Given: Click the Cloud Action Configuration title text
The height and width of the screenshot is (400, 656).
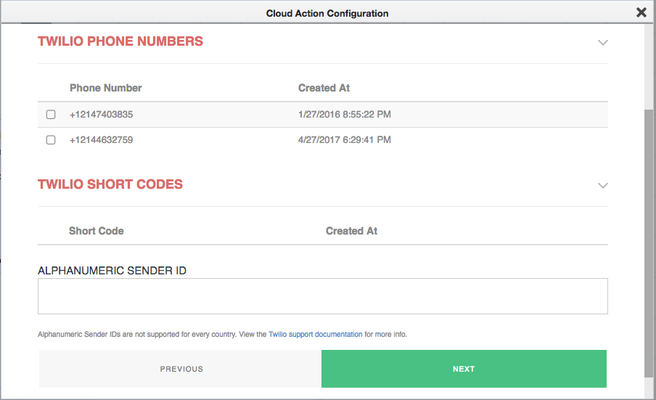Looking at the screenshot, I should pos(327,13).
